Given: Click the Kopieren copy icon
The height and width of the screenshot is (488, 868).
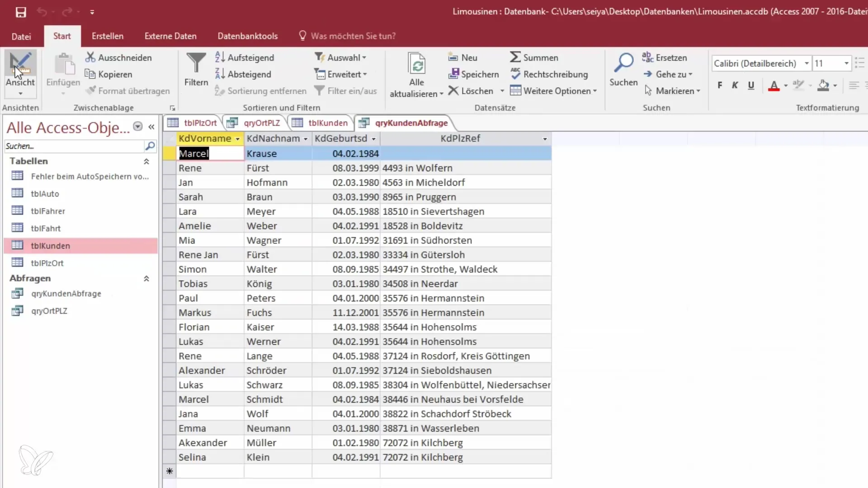Looking at the screenshot, I should click(x=90, y=74).
